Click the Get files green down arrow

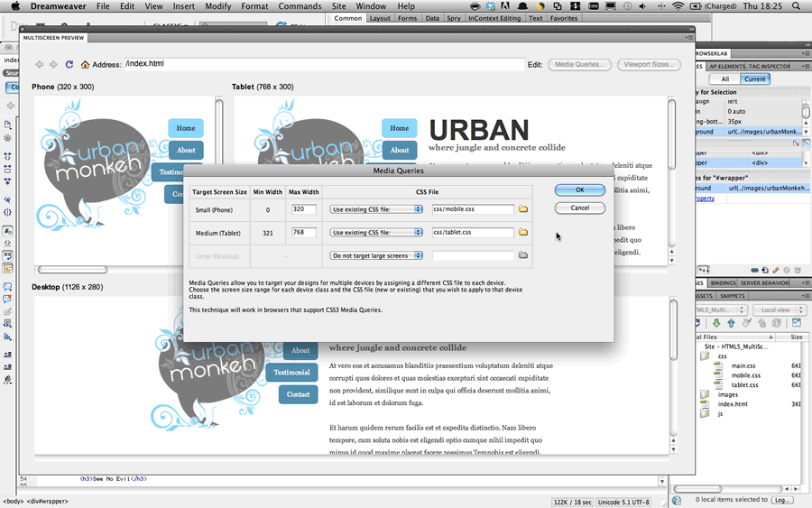click(x=716, y=323)
